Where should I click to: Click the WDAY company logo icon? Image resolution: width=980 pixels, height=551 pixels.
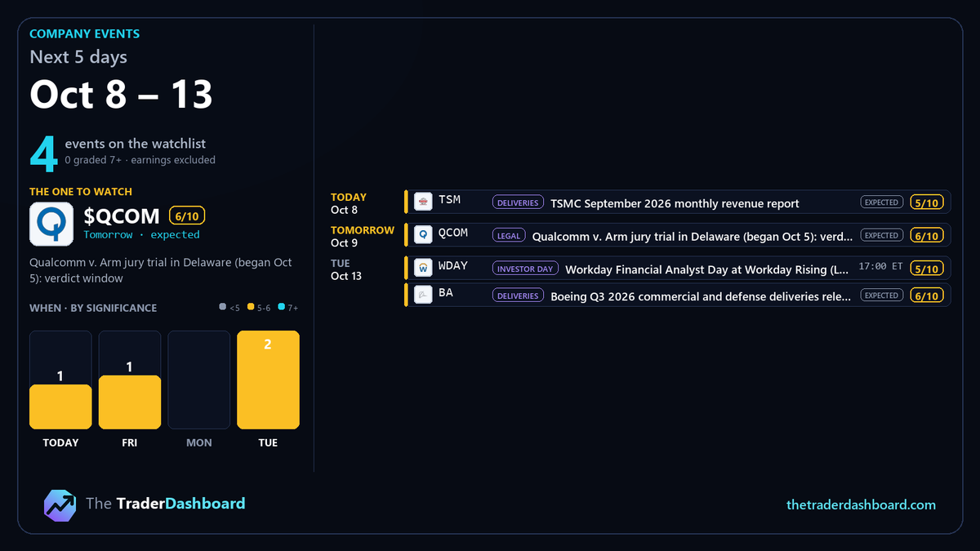423,268
